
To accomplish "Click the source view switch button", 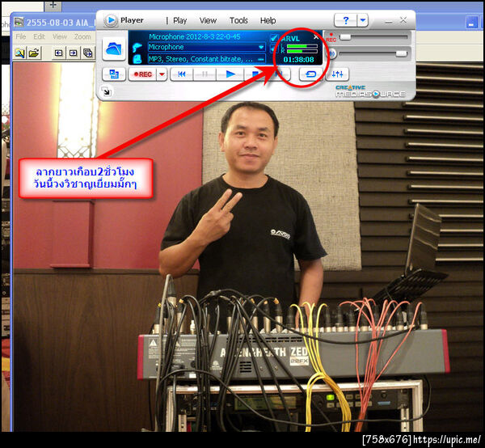I will click(114, 74).
